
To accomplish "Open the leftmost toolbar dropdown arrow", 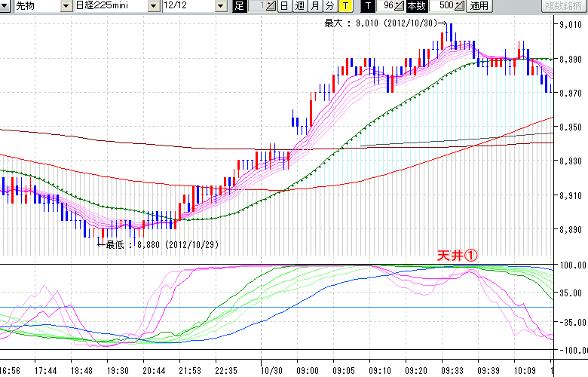I will click(6, 6).
